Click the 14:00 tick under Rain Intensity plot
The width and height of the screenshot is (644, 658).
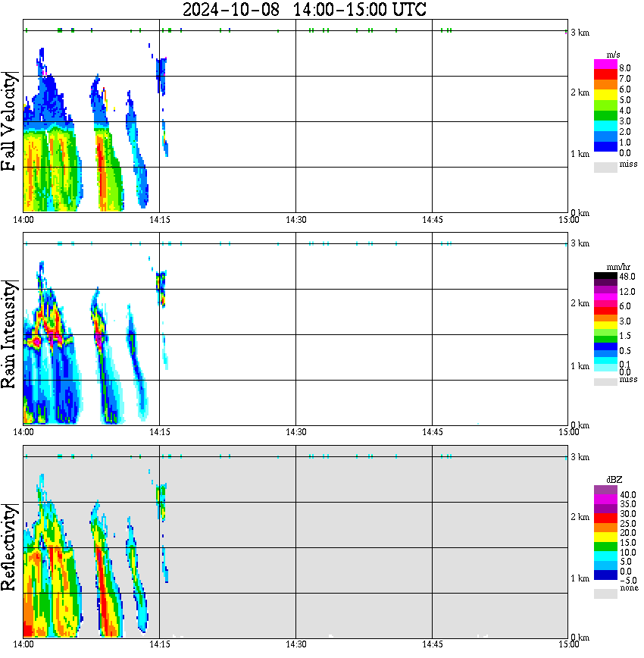pyautogui.click(x=23, y=432)
